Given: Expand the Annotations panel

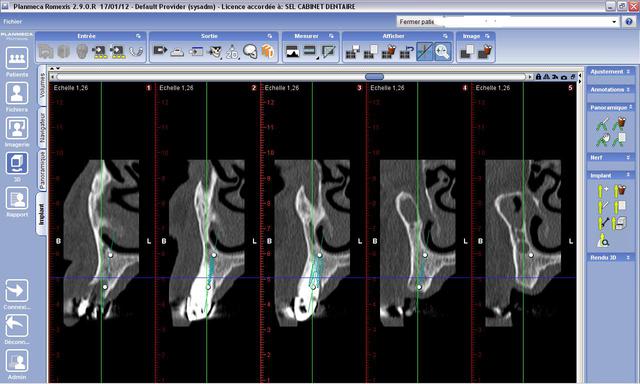Looking at the screenshot, I should (611, 89).
